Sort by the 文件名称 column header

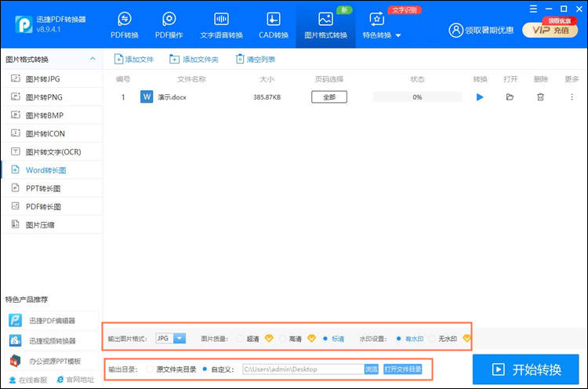tap(191, 79)
